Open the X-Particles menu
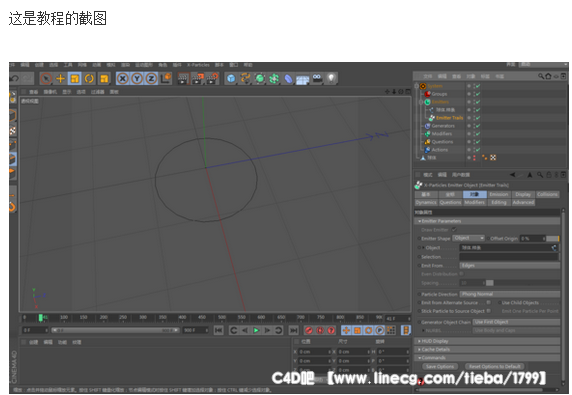Image resolution: width=572 pixels, height=395 pixels. pos(198,65)
